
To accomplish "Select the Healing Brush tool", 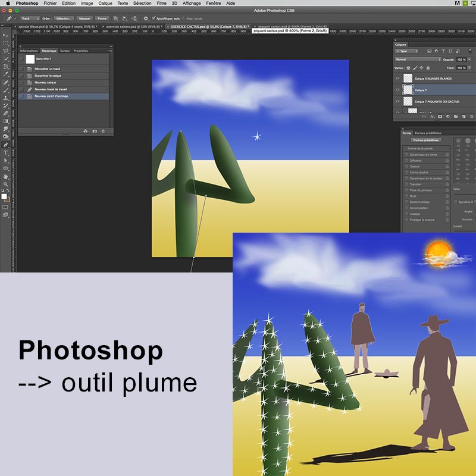I will click(x=5, y=82).
